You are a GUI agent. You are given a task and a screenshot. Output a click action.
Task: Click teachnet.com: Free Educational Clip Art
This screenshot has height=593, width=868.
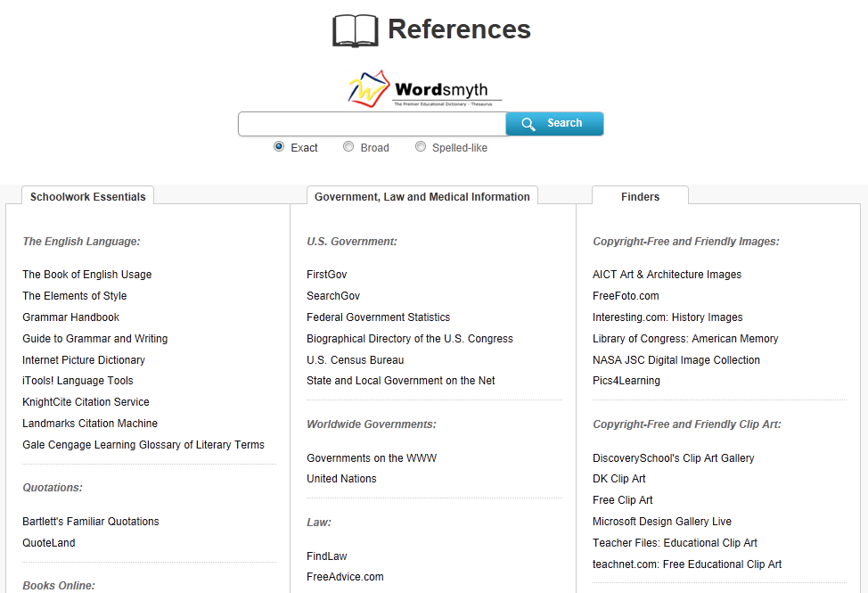click(x=687, y=564)
